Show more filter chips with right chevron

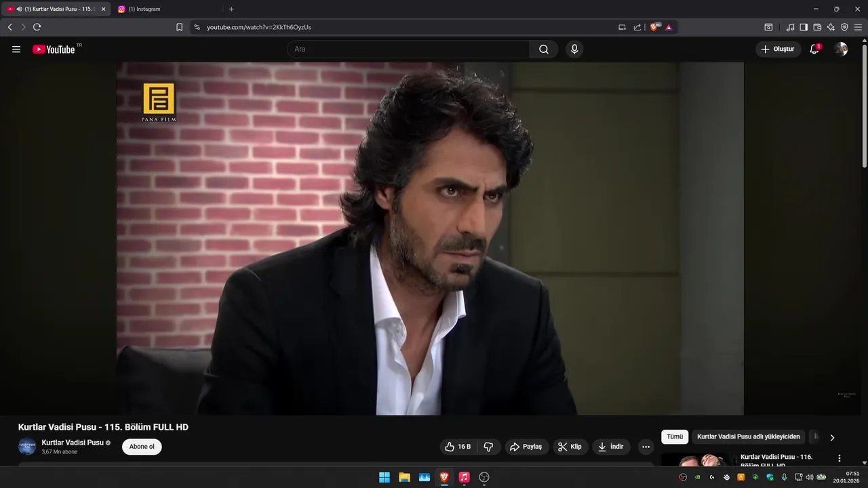(x=832, y=438)
